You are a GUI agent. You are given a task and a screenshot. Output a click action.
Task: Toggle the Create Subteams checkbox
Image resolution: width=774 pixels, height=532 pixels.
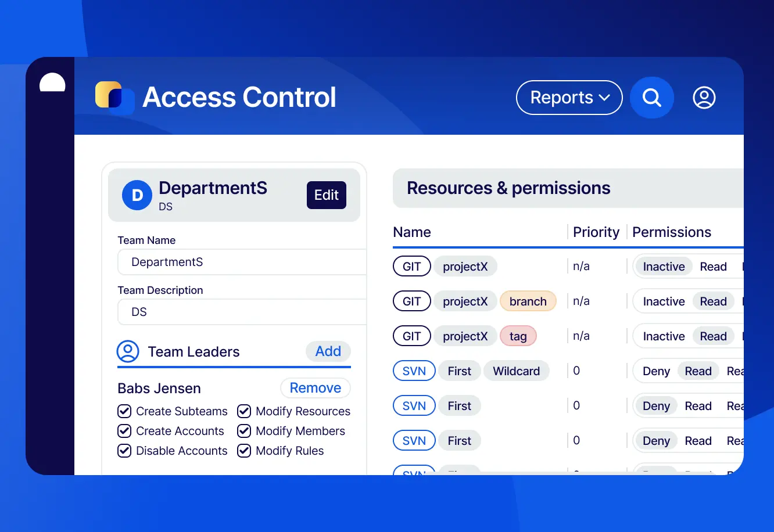(x=124, y=411)
